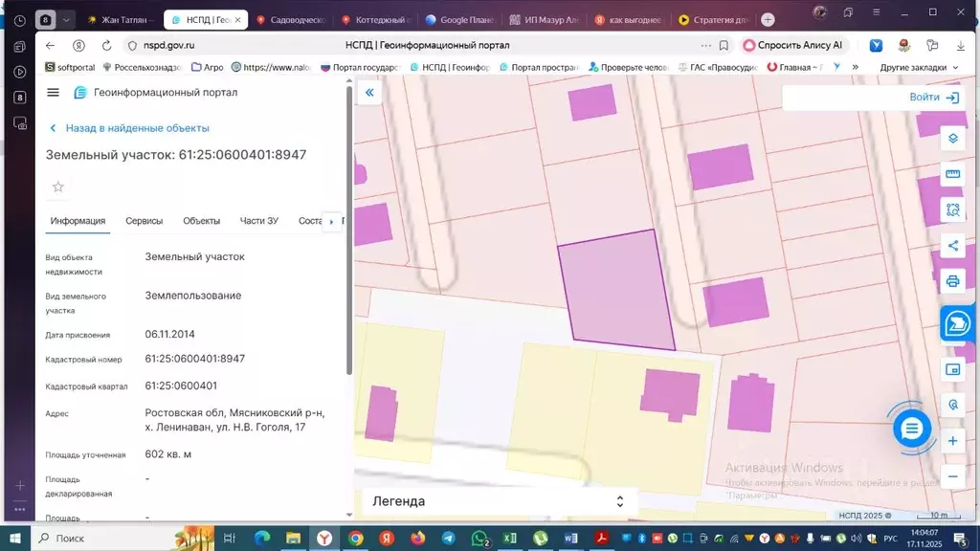Switch to the Сервисы tab
The height and width of the screenshot is (551, 980).
[144, 221]
